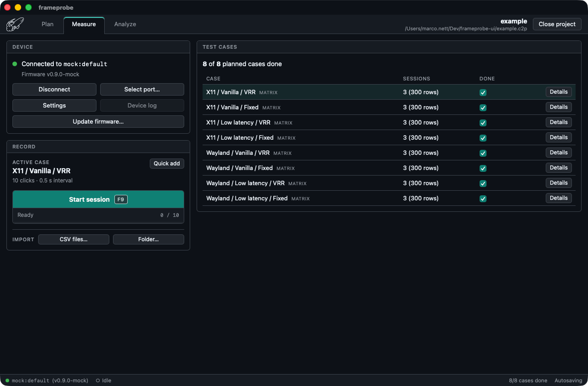Select the X11 / Low latency / VRR case name

click(238, 123)
